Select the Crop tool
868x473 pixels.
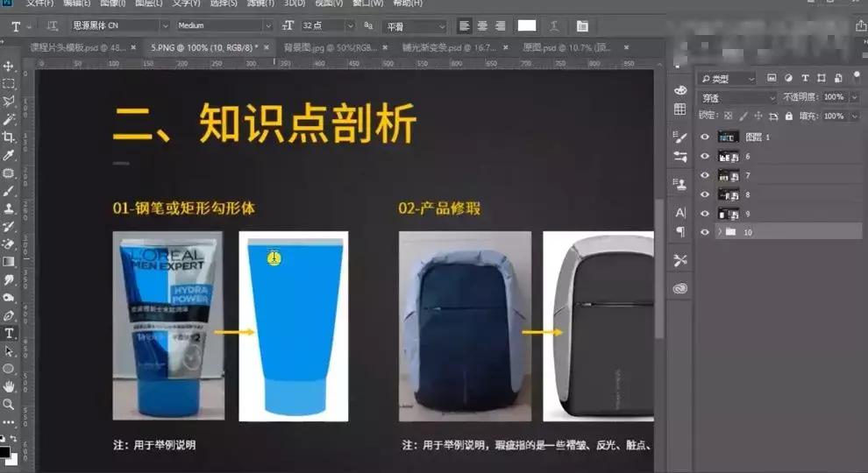click(x=8, y=137)
